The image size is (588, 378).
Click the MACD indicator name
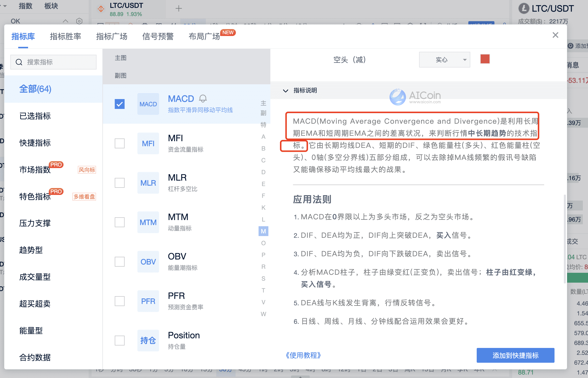(181, 99)
